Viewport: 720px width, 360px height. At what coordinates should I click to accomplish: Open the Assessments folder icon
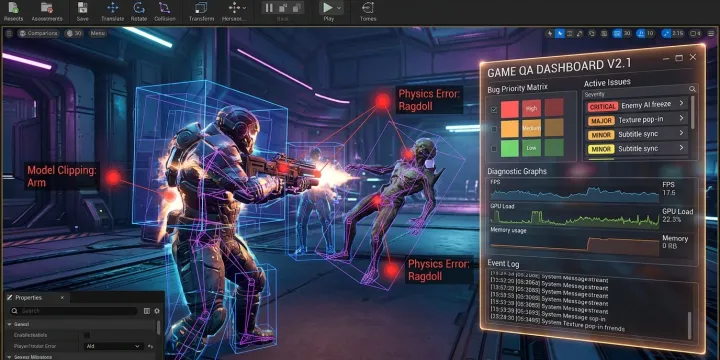47,8
